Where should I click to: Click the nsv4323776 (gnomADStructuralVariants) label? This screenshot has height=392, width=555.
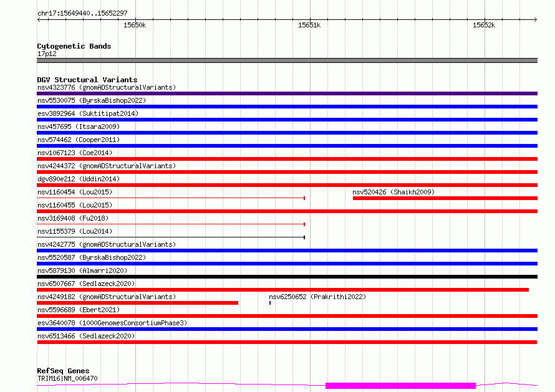point(107,87)
